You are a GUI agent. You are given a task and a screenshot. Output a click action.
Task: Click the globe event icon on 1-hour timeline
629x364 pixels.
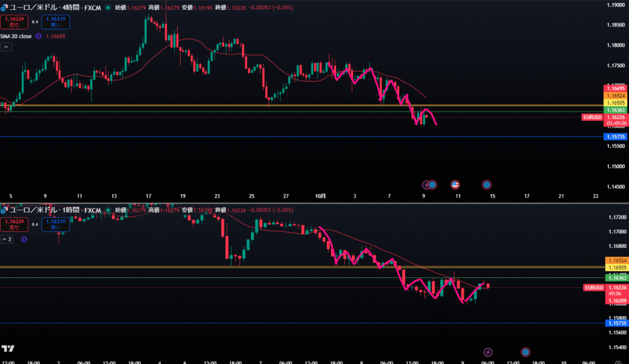pos(525,352)
